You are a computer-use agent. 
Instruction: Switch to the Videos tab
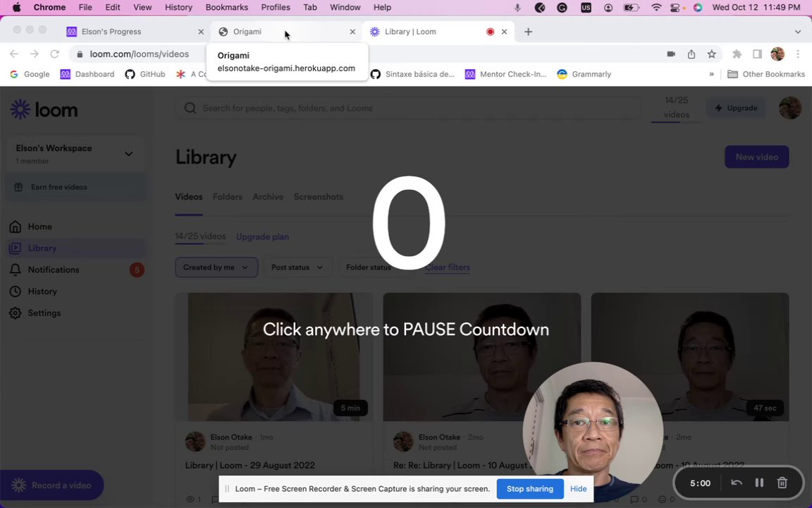[x=188, y=197]
